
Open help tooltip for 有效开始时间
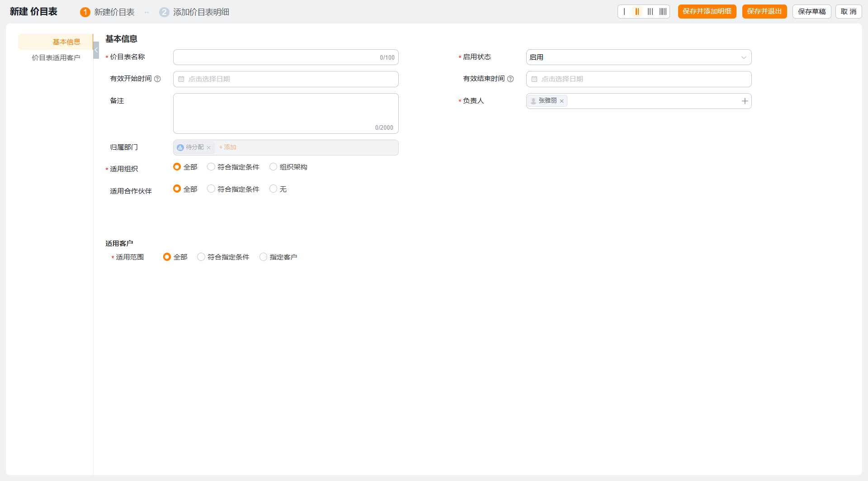[157, 79]
